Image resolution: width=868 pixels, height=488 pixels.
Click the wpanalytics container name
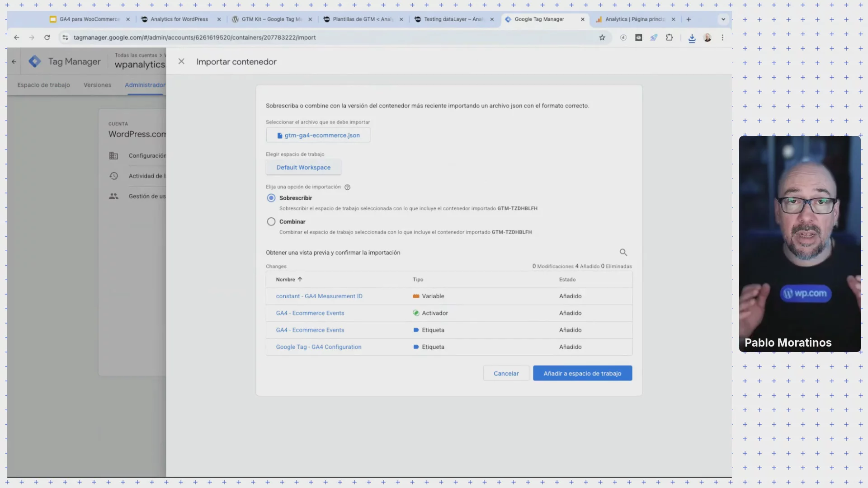[140, 65]
